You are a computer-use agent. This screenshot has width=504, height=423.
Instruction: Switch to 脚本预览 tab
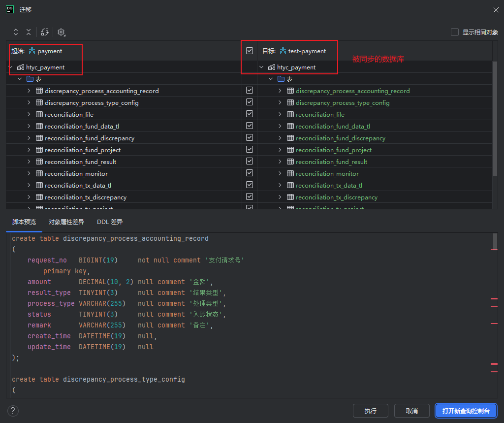(x=24, y=222)
